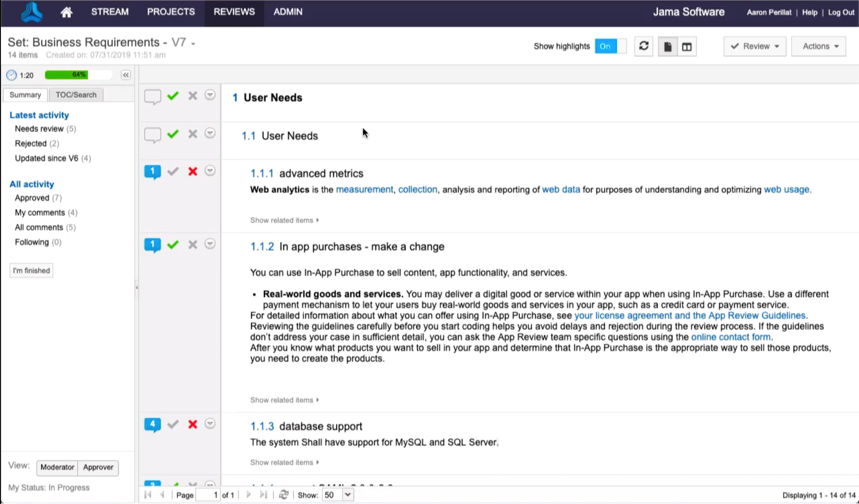Open comment bubble for advanced metrics item
The height and width of the screenshot is (504, 859).
click(x=152, y=171)
